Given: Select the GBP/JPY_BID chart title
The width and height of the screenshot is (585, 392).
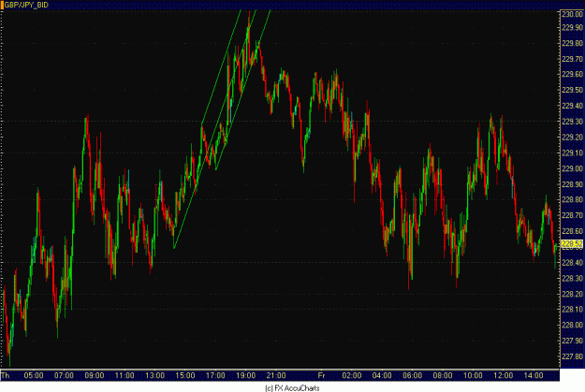Looking at the screenshot, I should 26,6.
